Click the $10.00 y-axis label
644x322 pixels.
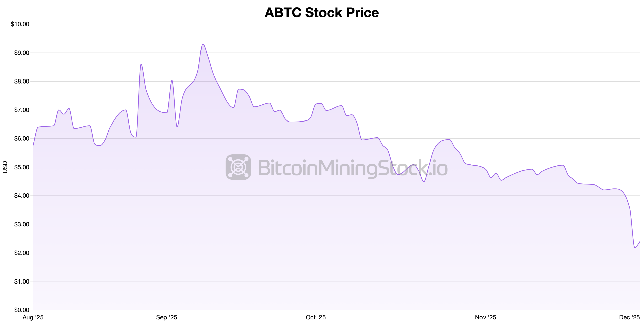click(x=20, y=24)
